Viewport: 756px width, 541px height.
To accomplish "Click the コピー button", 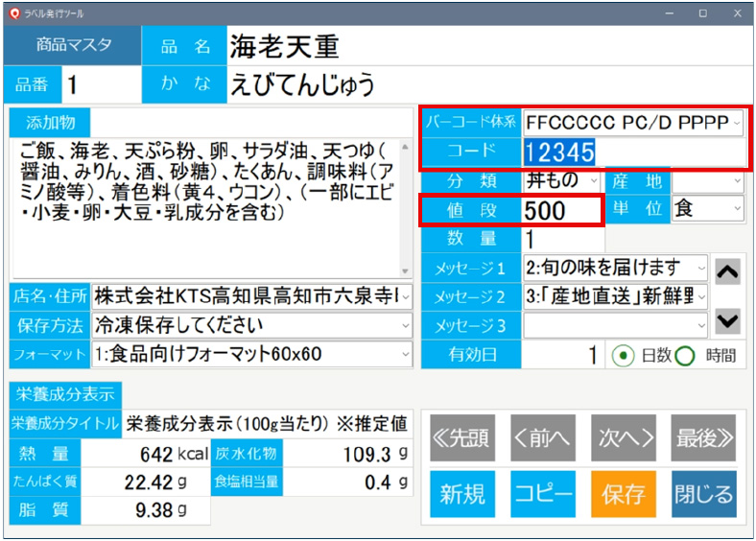I will (x=542, y=494).
